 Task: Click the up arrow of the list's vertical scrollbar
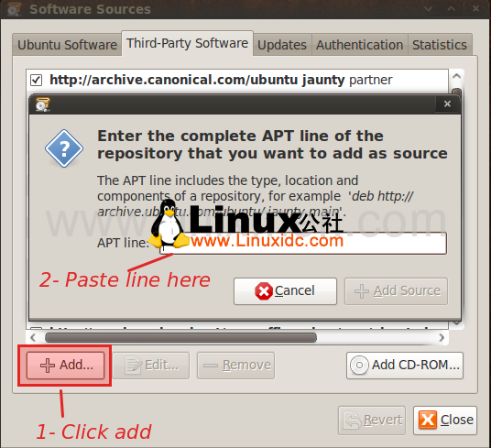click(456, 76)
